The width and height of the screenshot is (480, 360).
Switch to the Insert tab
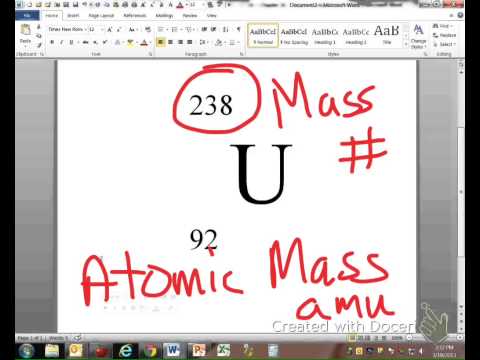tap(73, 16)
